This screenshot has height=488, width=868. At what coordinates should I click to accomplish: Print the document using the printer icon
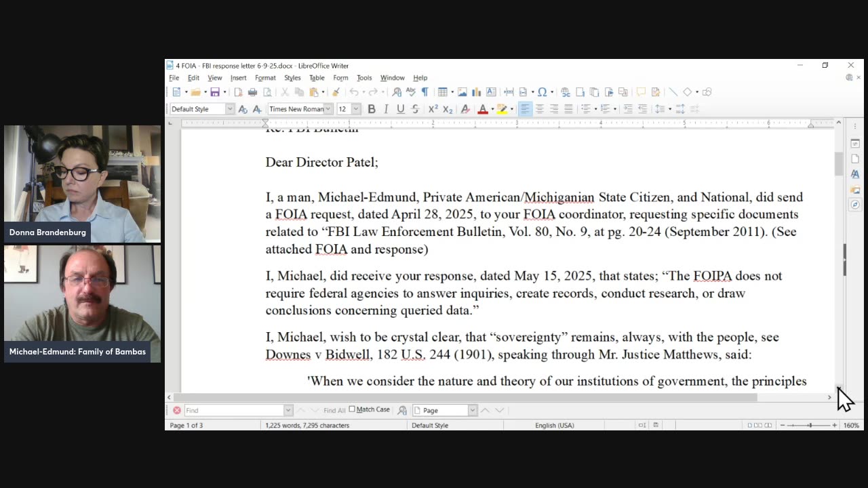pos(252,92)
